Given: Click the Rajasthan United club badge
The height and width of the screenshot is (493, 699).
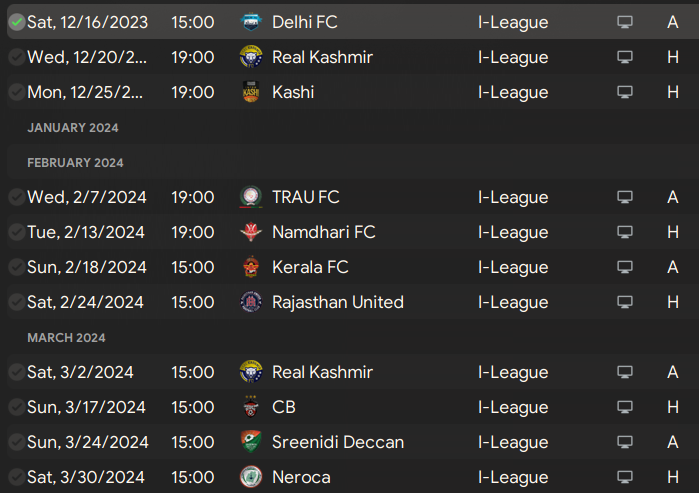Looking at the screenshot, I should pos(251,302).
